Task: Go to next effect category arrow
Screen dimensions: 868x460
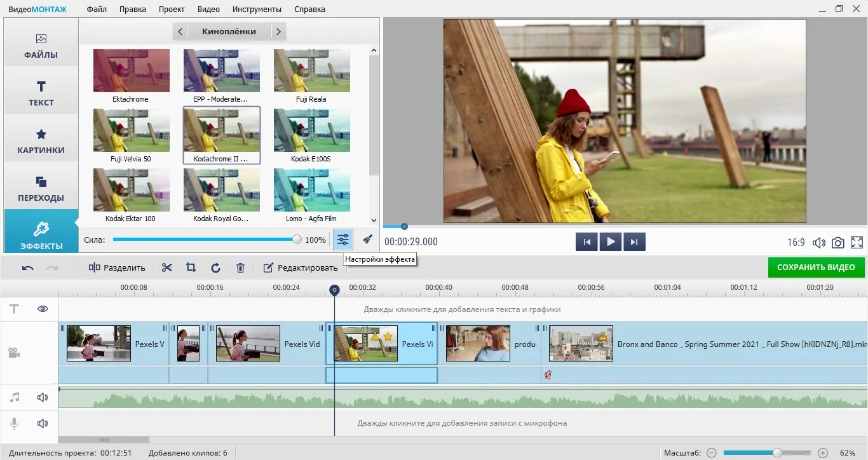Action: [x=278, y=31]
